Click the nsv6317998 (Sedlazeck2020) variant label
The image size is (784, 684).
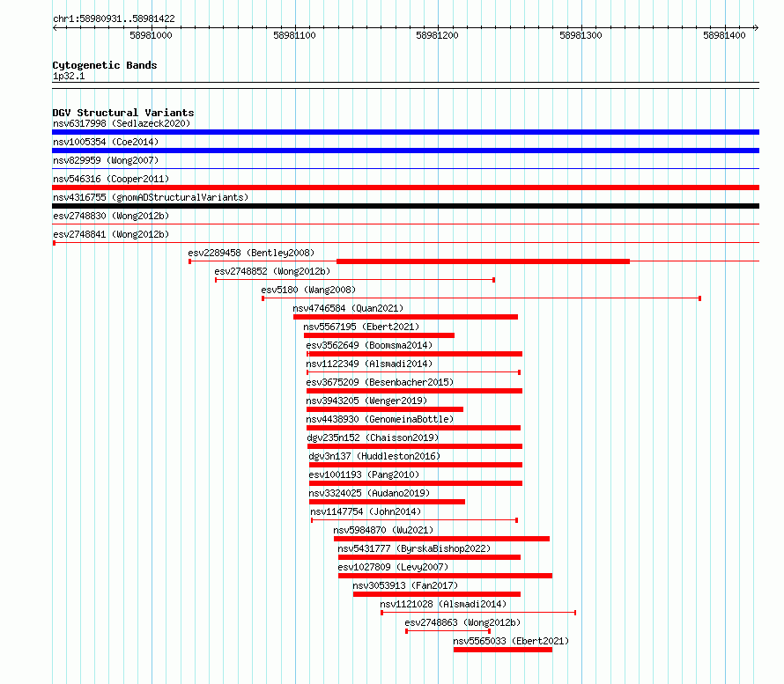[x=122, y=123]
